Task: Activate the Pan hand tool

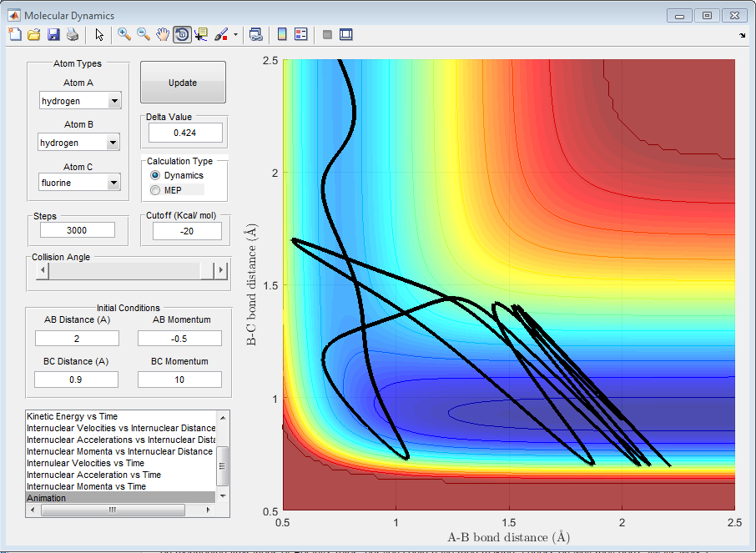Action: click(163, 35)
